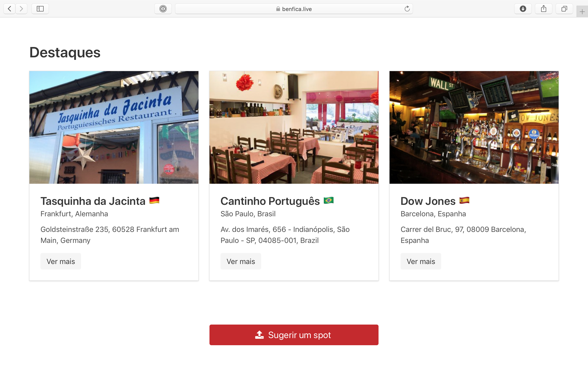
Task: Open a new tab with plus
Action: click(x=582, y=12)
